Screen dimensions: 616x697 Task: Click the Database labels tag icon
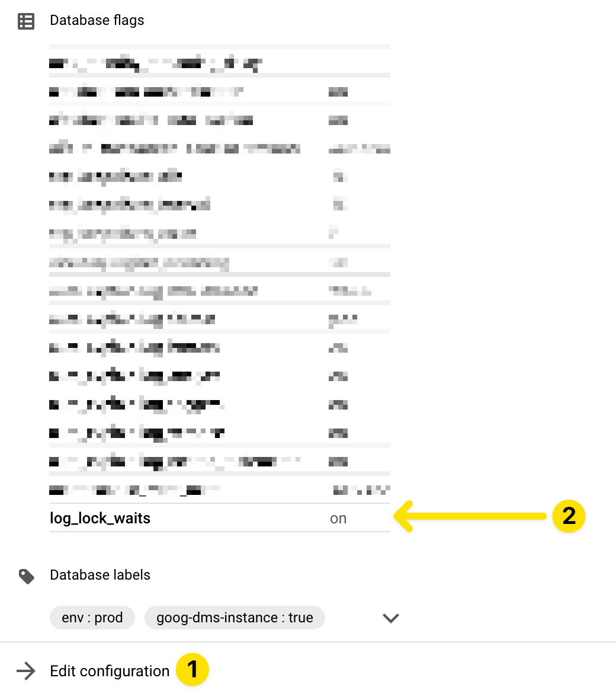click(x=26, y=575)
